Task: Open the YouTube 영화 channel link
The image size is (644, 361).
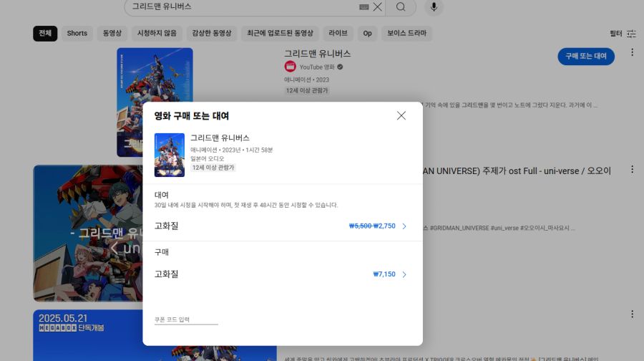Action: pos(317,67)
